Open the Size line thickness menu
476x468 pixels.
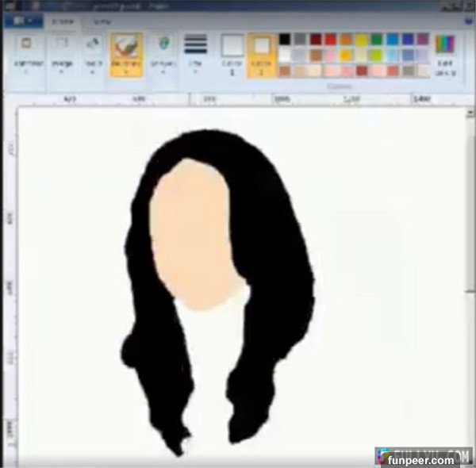[195, 52]
